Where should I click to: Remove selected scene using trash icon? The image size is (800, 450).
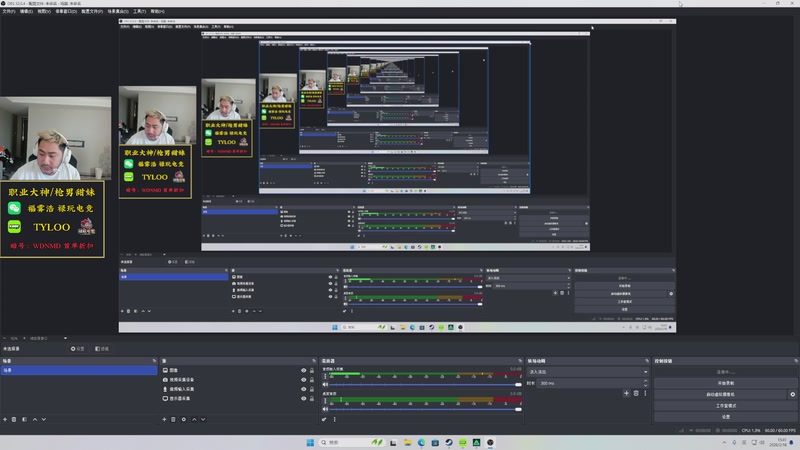[14, 419]
